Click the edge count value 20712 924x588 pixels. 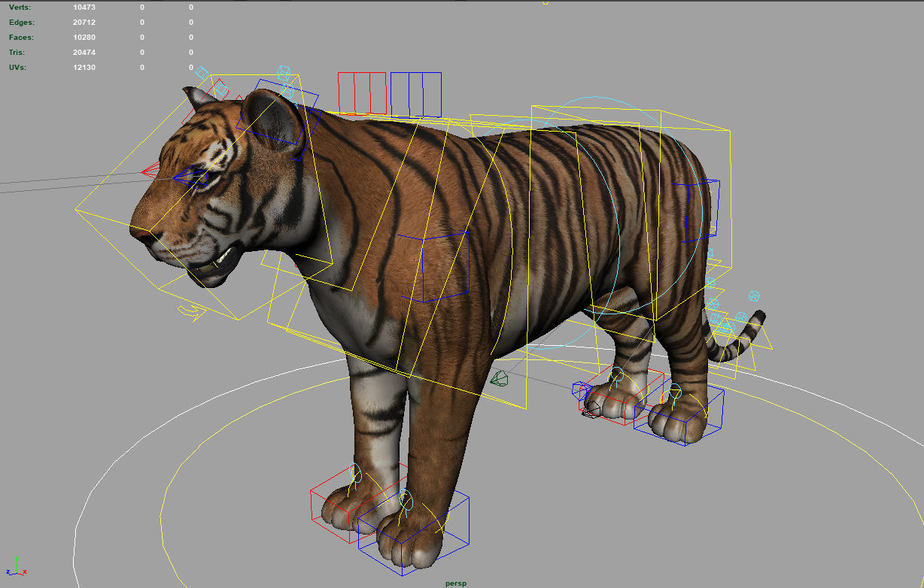pyautogui.click(x=85, y=22)
